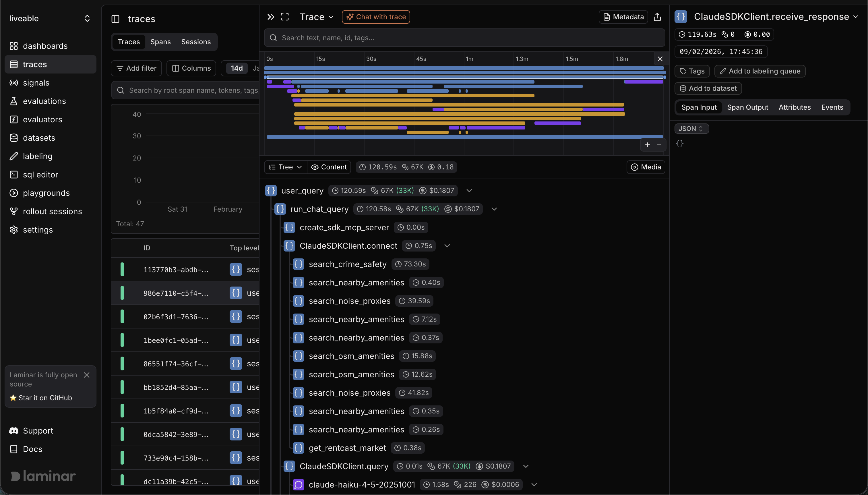Click the share trace icon beside Metadata
868x495 pixels.
click(657, 17)
